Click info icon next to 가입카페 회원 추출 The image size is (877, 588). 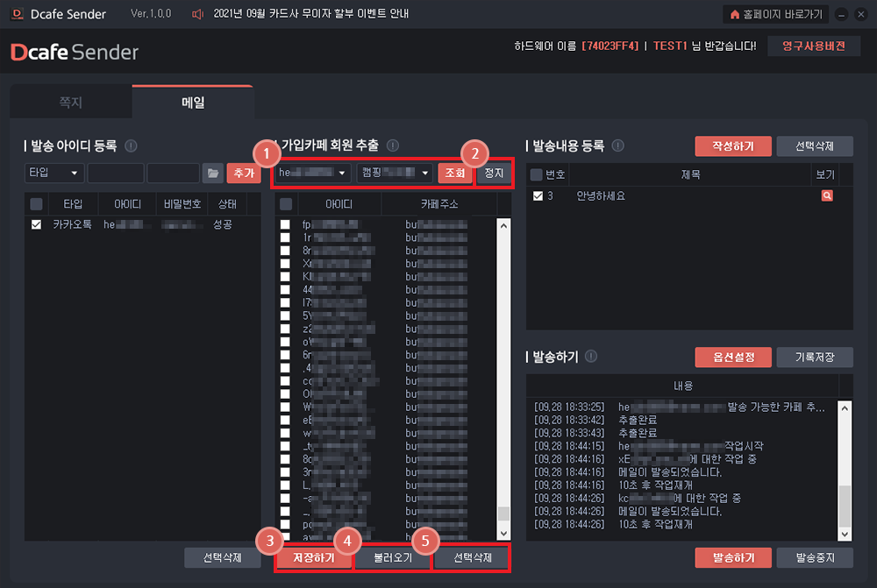click(x=393, y=145)
